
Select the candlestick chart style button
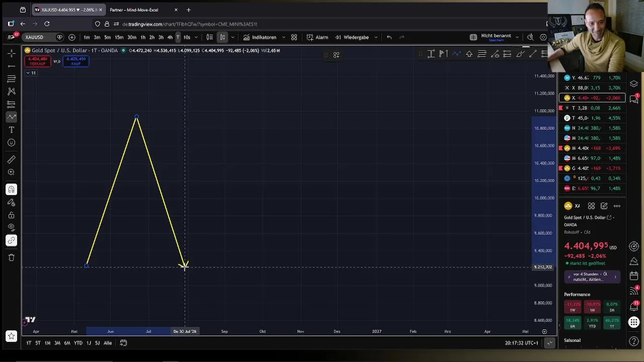pos(222,37)
